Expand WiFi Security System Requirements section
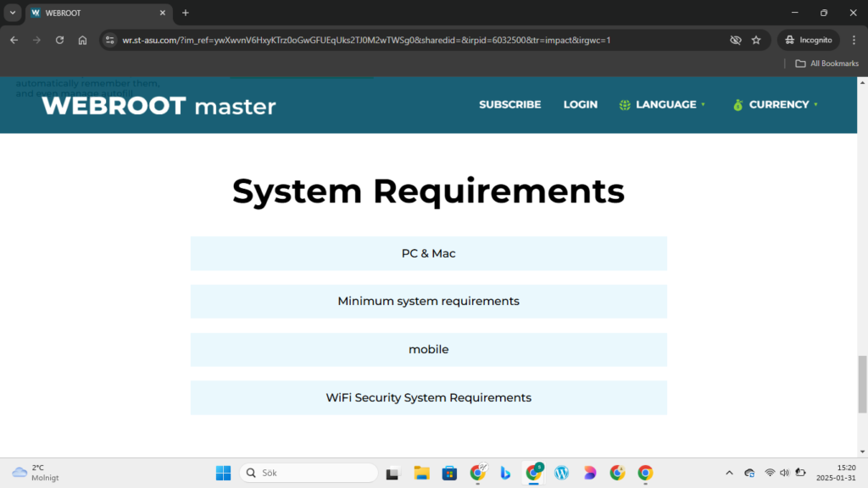The image size is (868, 488). [x=428, y=398]
